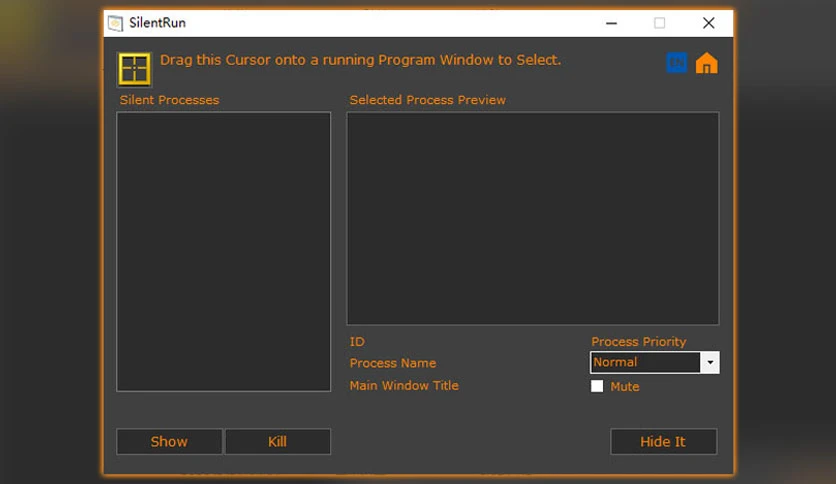Enable the Mute checkbox
This screenshot has height=484, width=836.
(597, 386)
